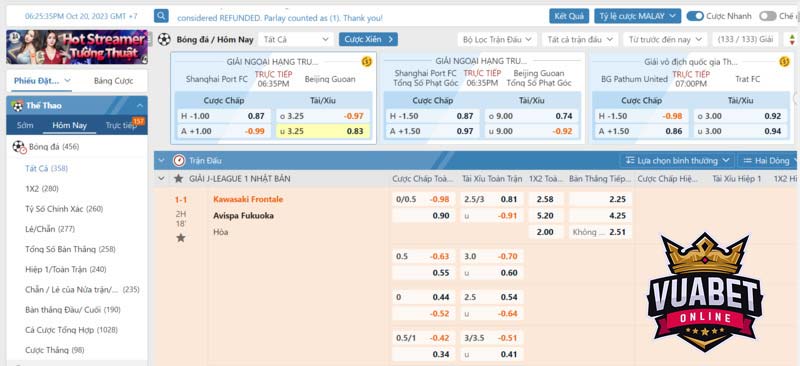Select Hiệp 1/Toàn Trận (240)
800x366 pixels.
(66, 269)
